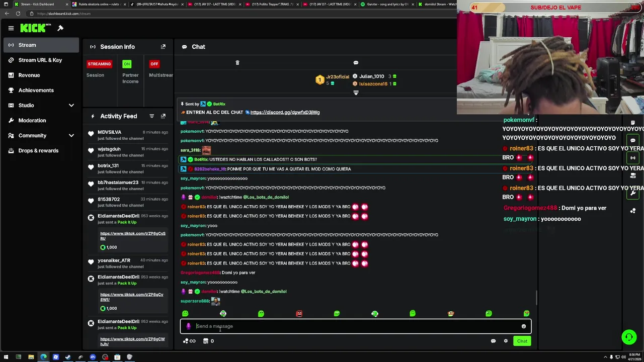This screenshot has width=644, height=362.
Task: Click Jr23oficial on the chat leaderboard
Action: pyautogui.click(x=338, y=77)
